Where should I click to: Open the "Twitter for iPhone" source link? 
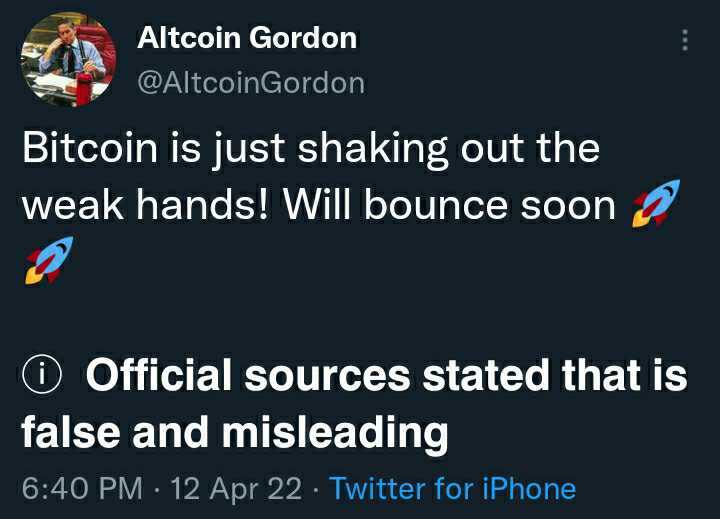click(452, 489)
